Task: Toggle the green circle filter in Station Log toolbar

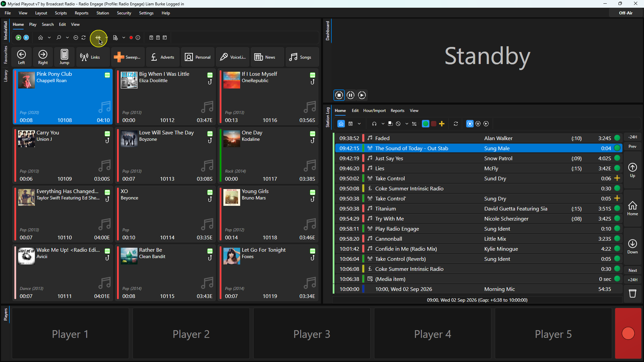Action: click(426, 124)
